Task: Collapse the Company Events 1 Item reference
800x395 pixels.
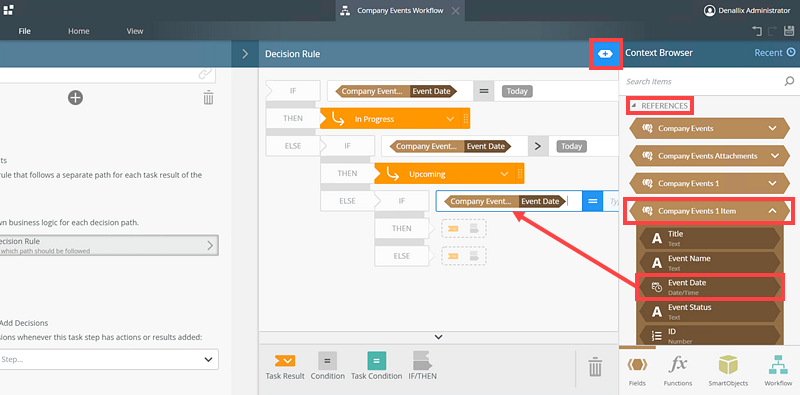Action: 772,210
